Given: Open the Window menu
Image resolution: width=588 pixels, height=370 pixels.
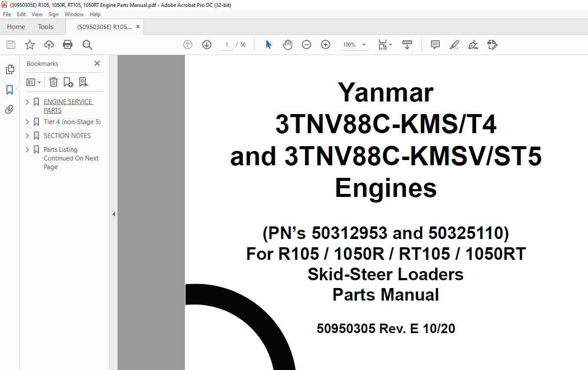Looking at the screenshot, I should pyautogui.click(x=74, y=14).
